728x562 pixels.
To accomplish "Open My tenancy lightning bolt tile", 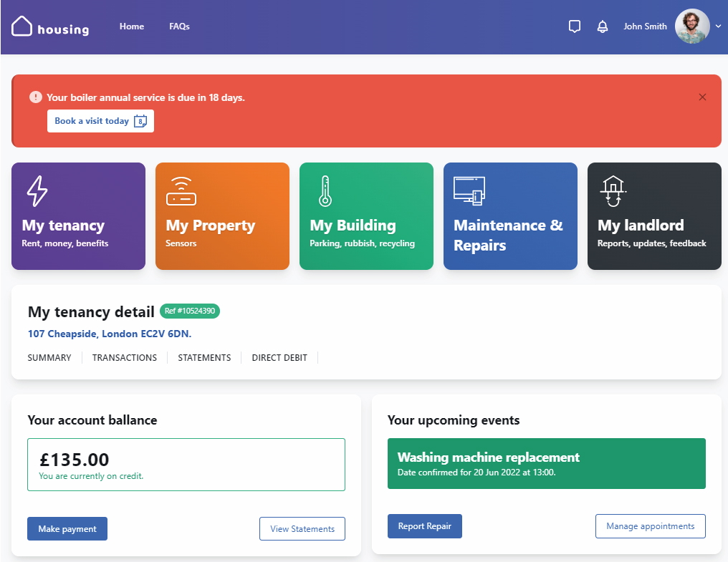I will click(x=78, y=216).
